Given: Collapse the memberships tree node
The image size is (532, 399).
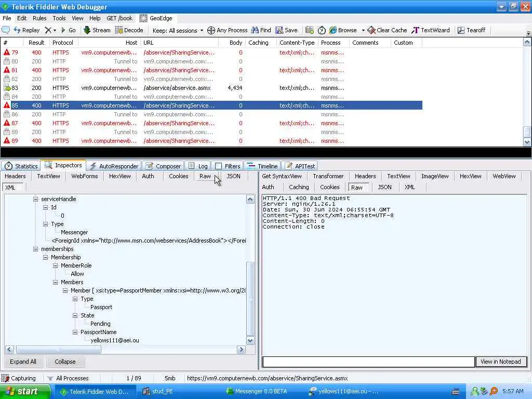Looking at the screenshot, I should tap(35, 249).
